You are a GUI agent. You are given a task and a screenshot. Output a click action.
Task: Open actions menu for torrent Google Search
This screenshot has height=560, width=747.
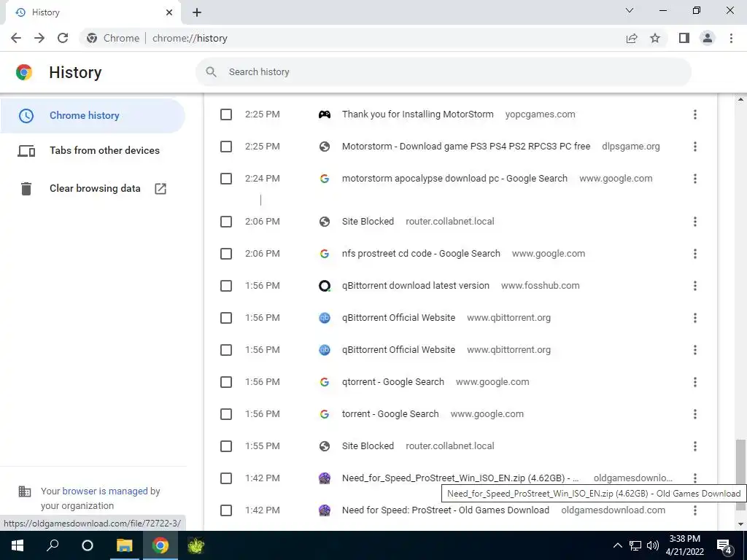(695, 414)
